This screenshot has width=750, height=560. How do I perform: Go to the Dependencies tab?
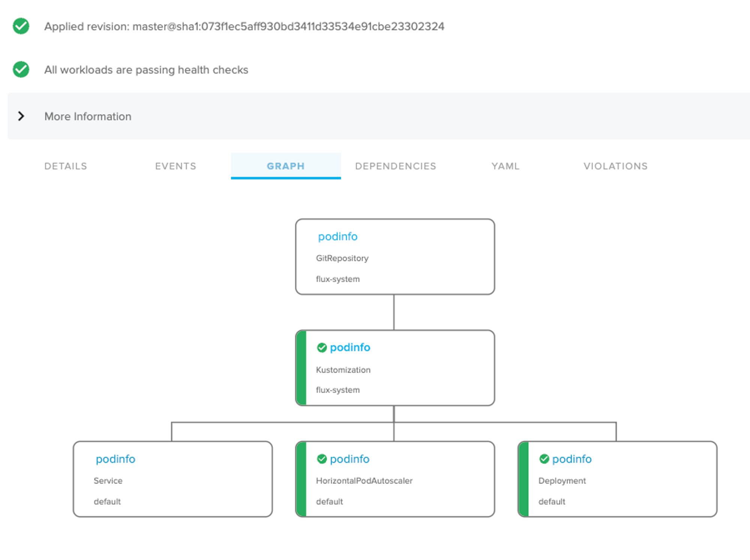(396, 166)
